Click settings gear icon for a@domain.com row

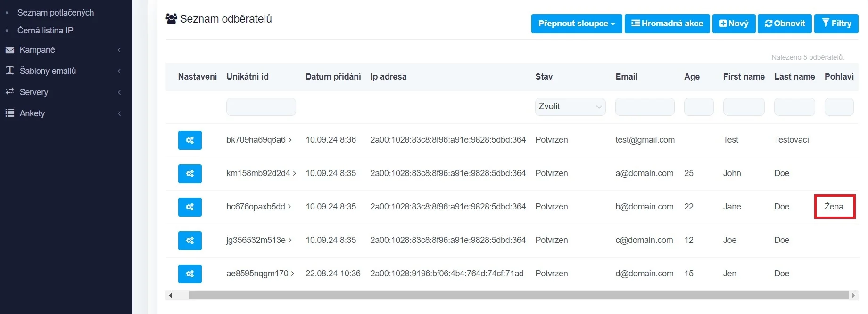click(190, 174)
